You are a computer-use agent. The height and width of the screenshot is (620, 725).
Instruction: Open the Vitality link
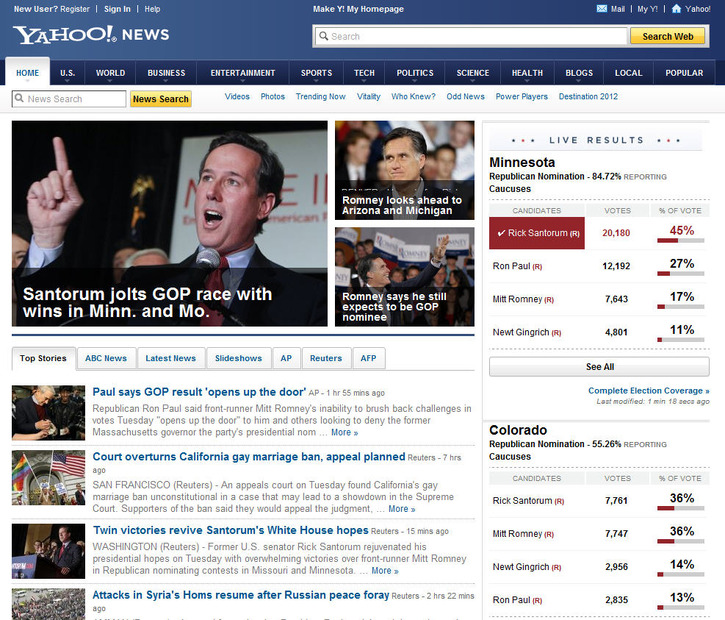pyautogui.click(x=369, y=96)
